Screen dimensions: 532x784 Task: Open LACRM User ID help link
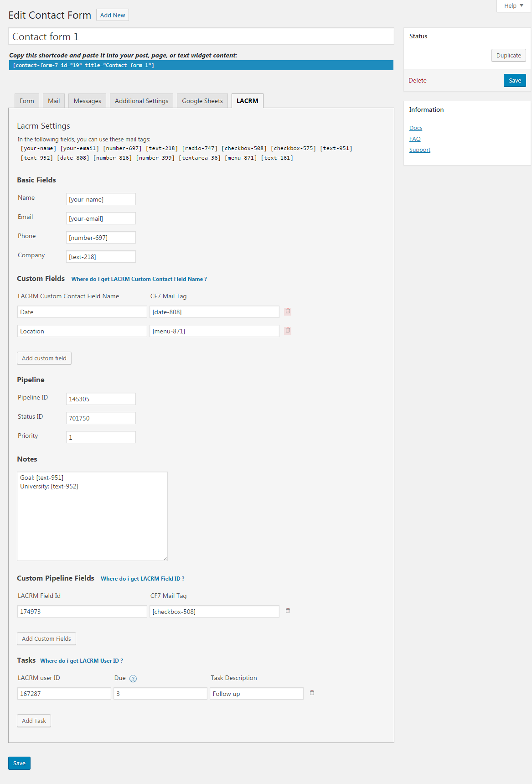pos(82,661)
